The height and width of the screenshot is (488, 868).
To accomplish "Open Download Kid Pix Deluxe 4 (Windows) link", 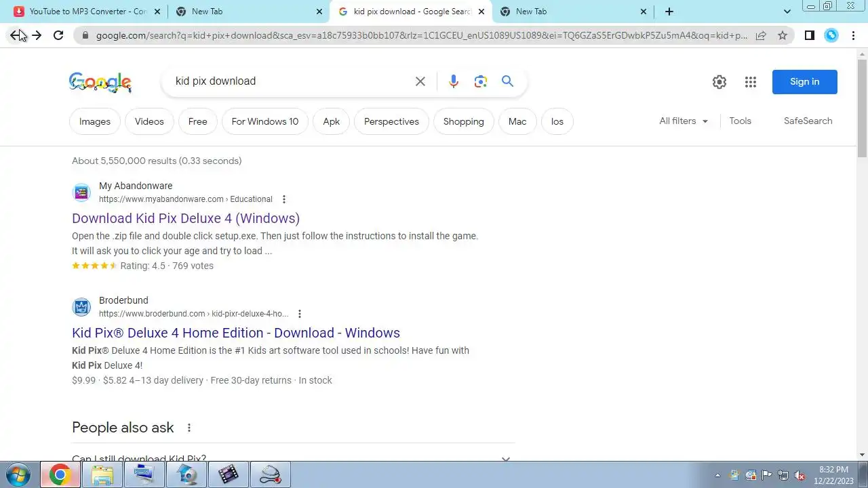I will tap(186, 218).
